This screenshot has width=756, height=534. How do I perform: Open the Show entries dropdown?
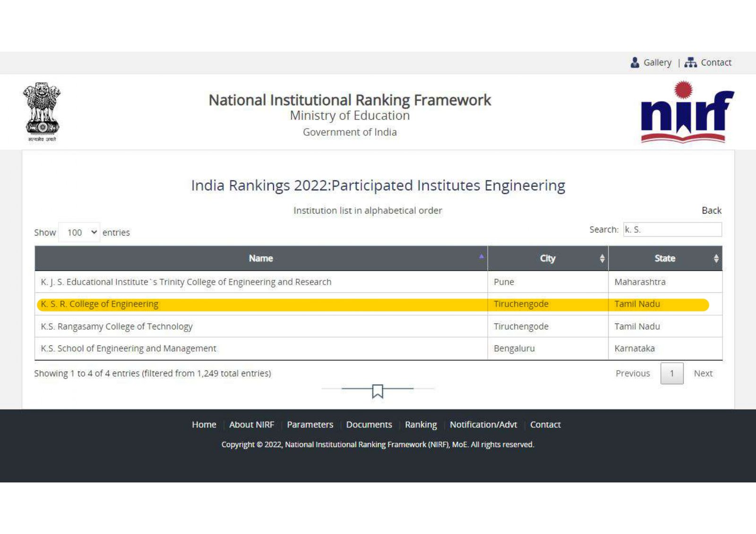(79, 233)
